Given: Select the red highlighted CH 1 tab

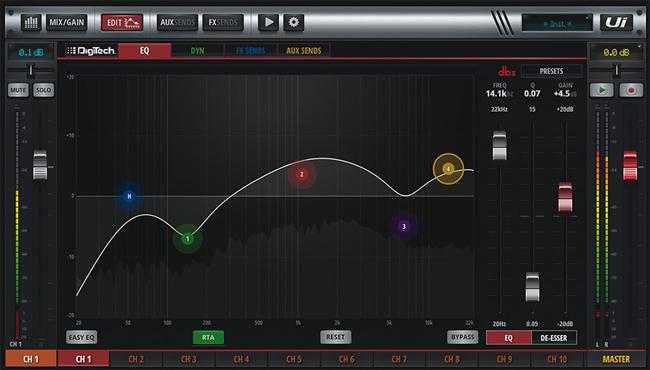Looking at the screenshot, I should [83, 359].
